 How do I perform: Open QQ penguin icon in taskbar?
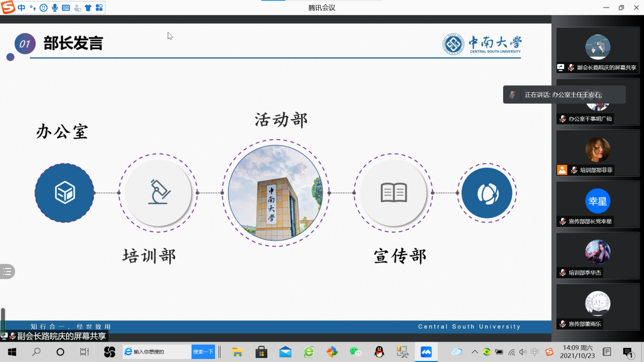379,352
